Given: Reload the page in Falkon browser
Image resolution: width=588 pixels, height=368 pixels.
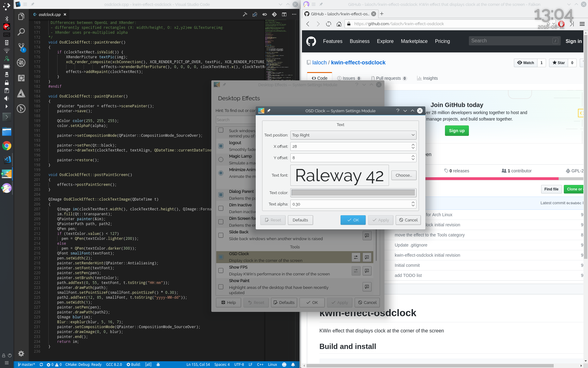Looking at the screenshot, I should tap(329, 24).
